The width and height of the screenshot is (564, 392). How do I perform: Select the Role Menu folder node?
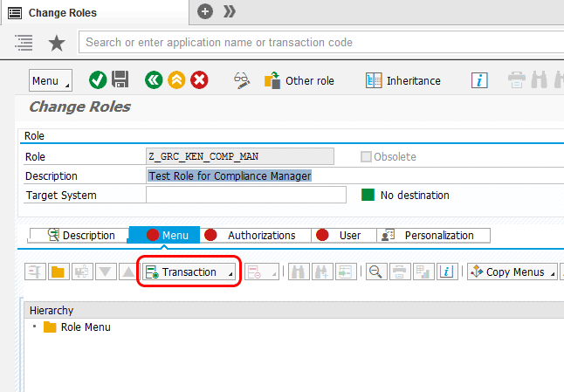tap(77, 327)
